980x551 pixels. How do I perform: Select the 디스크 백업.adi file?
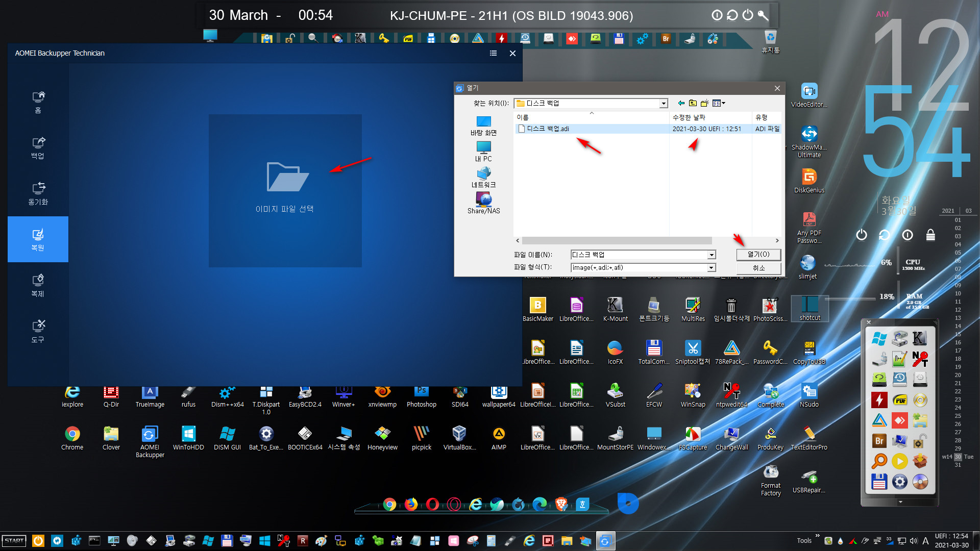coord(548,129)
